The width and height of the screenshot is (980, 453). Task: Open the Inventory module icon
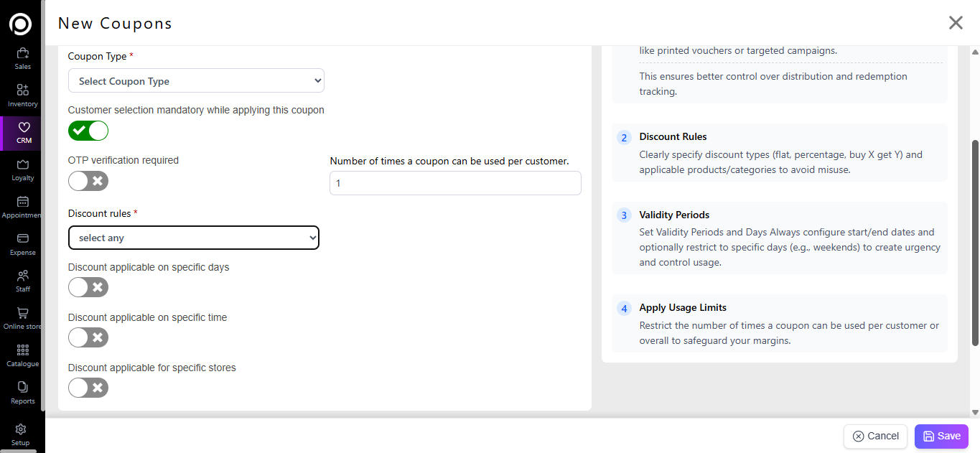click(x=22, y=90)
